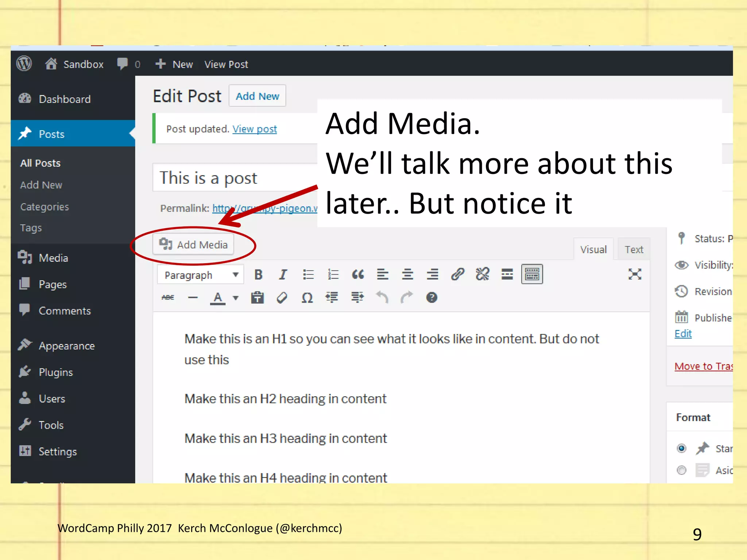The width and height of the screenshot is (747, 560).
Task: Click the Insert/edit link icon
Action: point(457,274)
